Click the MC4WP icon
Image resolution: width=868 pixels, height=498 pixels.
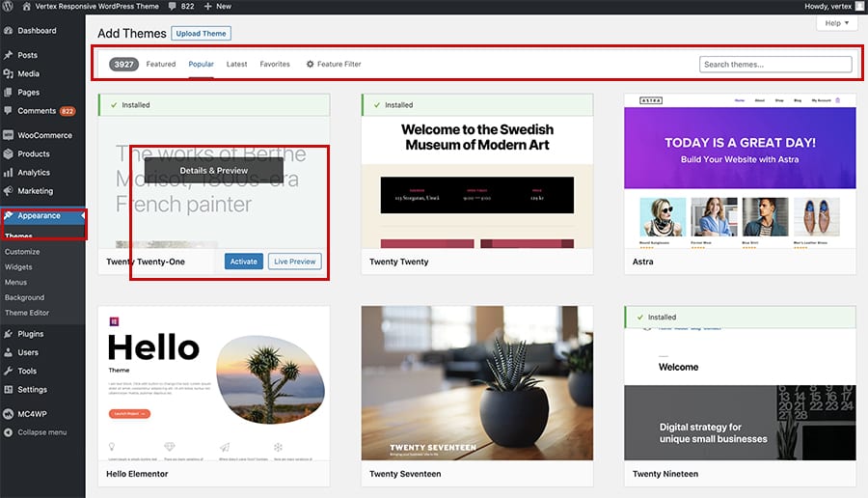tap(9, 414)
